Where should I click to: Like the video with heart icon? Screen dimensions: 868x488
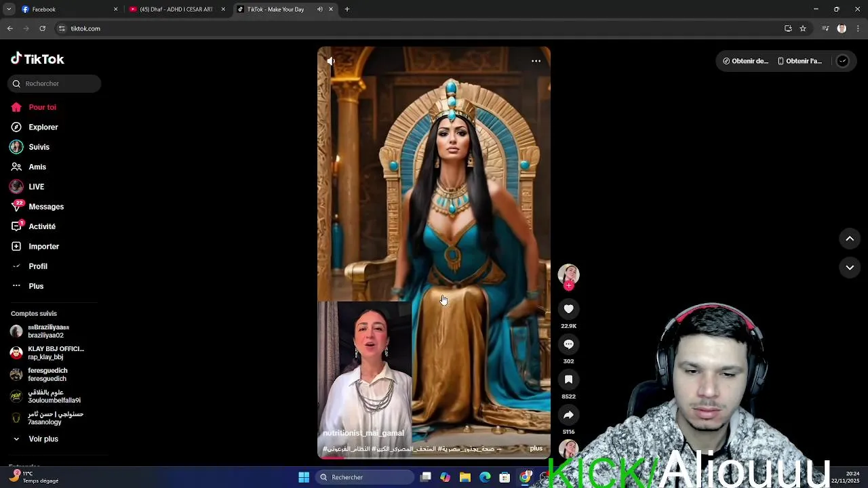tap(568, 309)
